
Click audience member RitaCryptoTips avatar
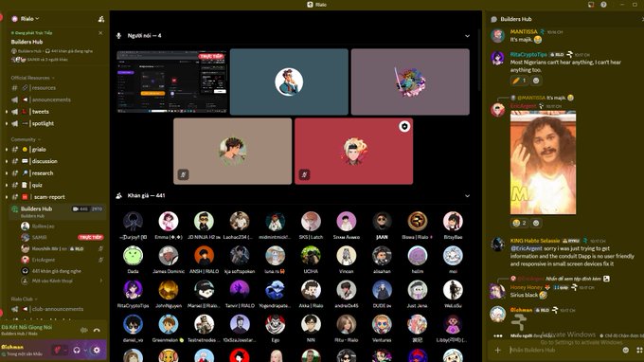pos(134,290)
